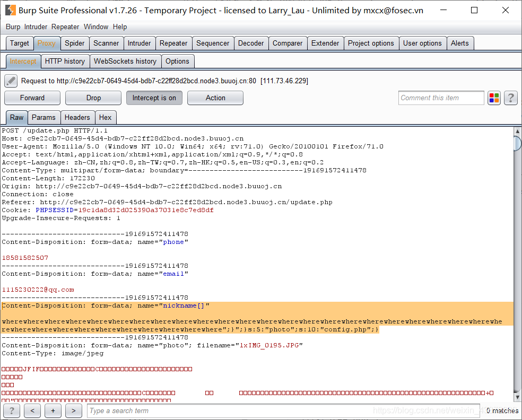Click the Burp Suite logo icon
Image resolution: width=522 pixels, height=420 pixels.
pyautogui.click(x=10, y=10)
